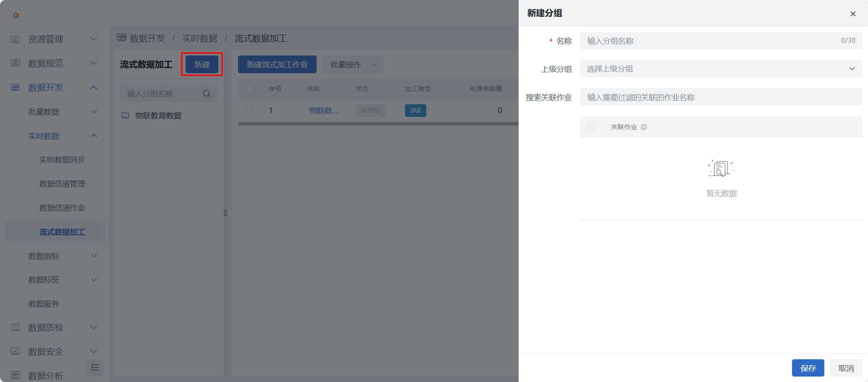Open the 数据分析 menu
Image resolution: width=868 pixels, height=382 pixels.
point(45,376)
